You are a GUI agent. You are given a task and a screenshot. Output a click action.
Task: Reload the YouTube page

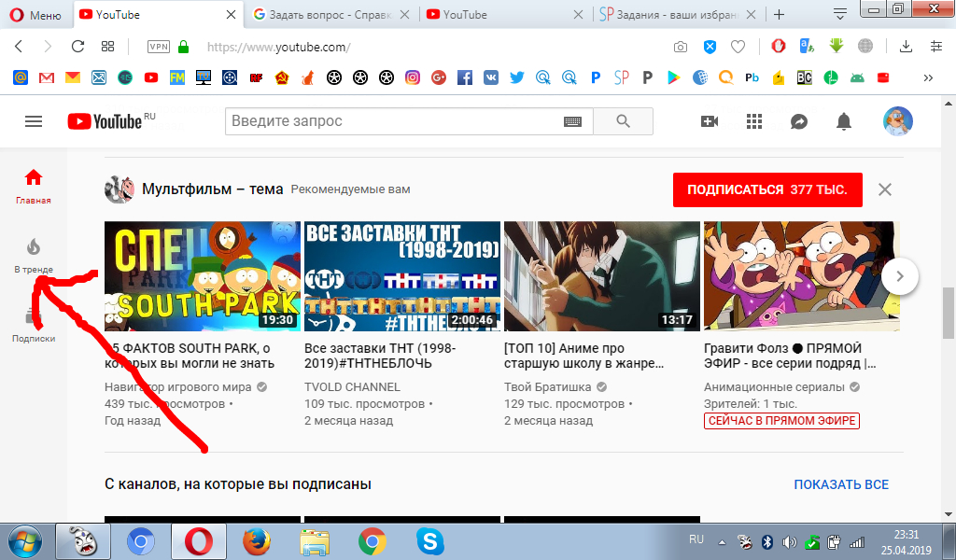[x=77, y=47]
